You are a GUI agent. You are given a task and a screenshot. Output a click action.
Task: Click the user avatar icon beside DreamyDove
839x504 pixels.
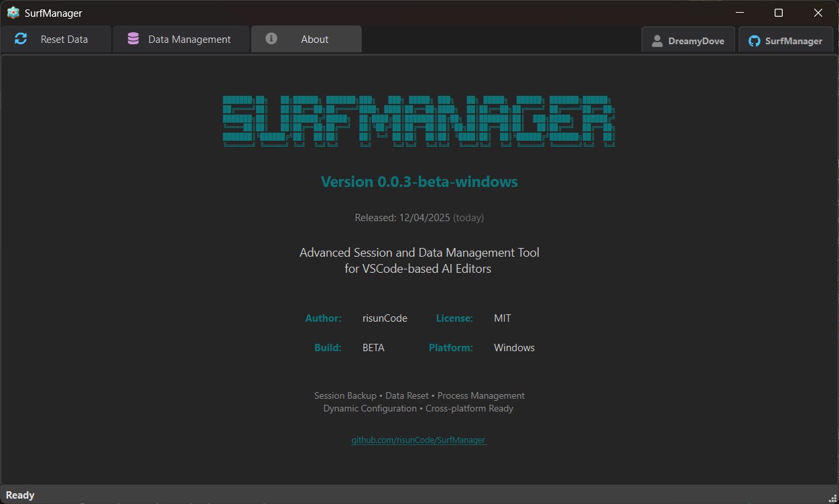(x=657, y=41)
